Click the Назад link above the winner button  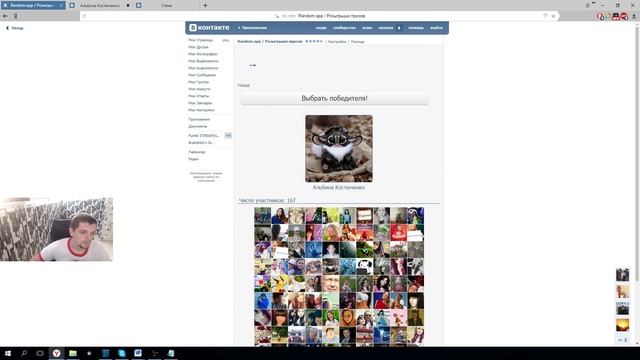tap(243, 85)
